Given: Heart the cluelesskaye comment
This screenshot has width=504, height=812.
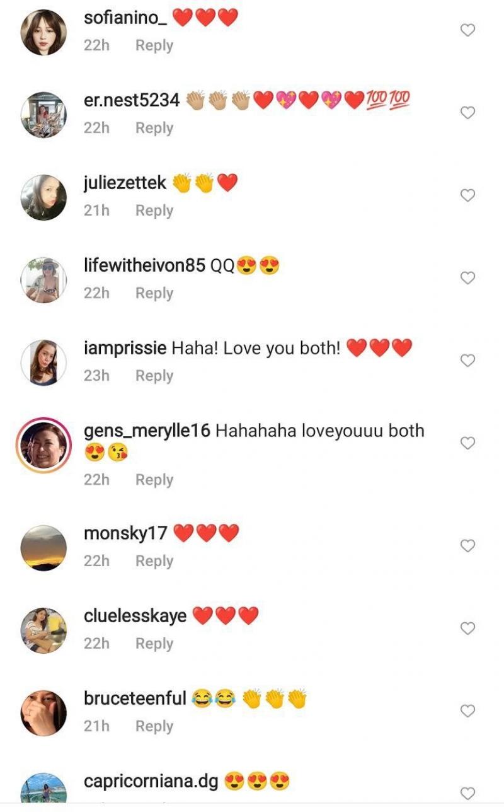Looking at the screenshot, I should coord(467,629).
